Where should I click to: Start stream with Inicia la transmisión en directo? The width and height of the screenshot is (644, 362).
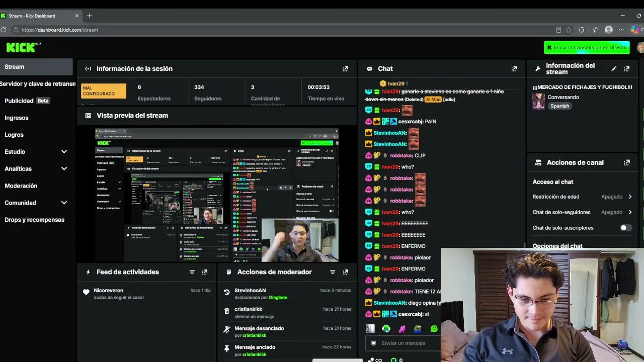coord(587,47)
